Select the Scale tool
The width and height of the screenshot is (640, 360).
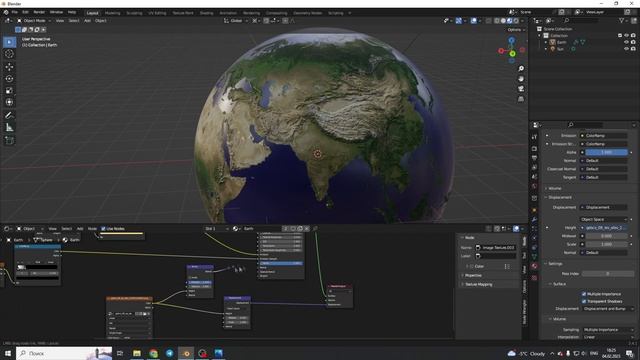(9, 91)
